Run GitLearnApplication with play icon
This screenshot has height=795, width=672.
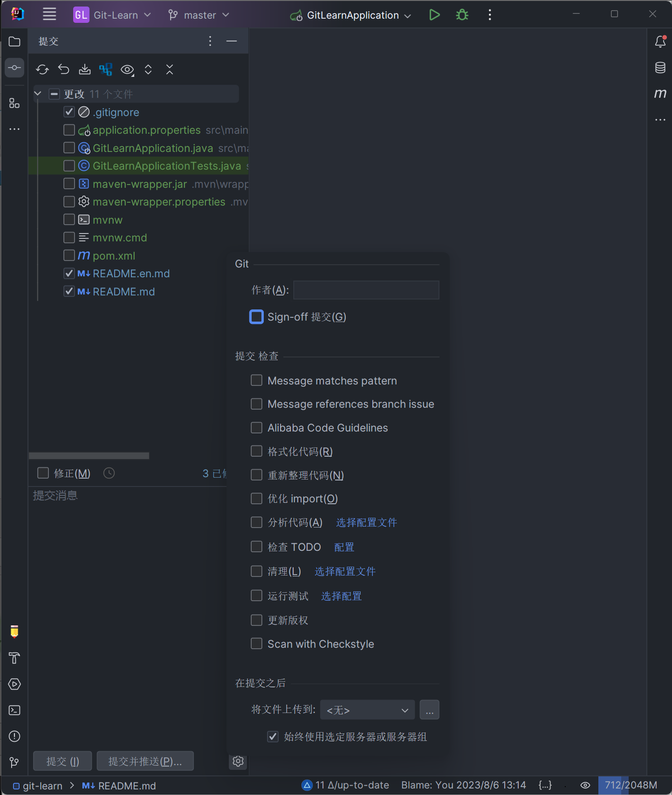coord(434,15)
